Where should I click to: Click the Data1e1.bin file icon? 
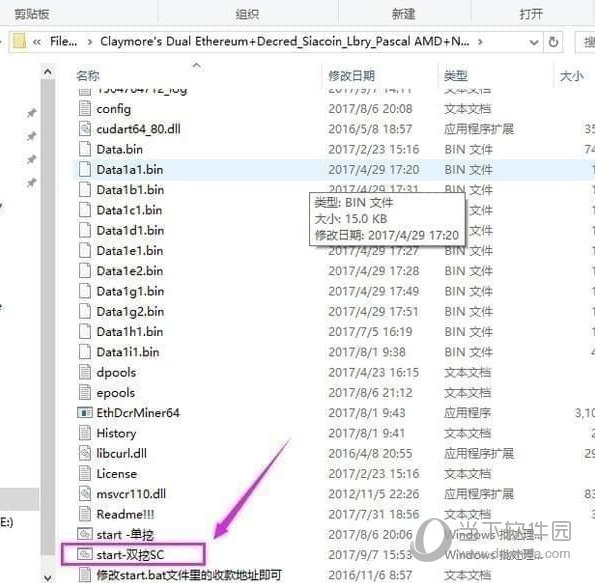[x=85, y=251]
